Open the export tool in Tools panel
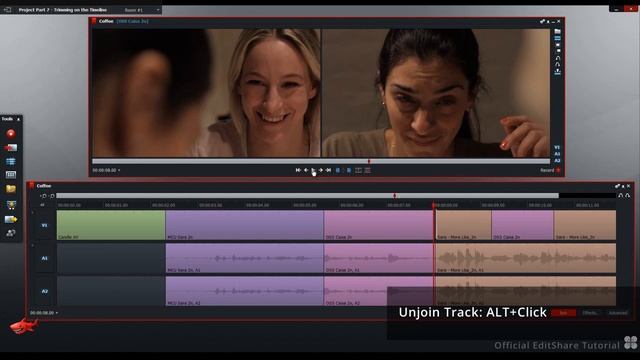The image size is (640, 360). point(11,219)
